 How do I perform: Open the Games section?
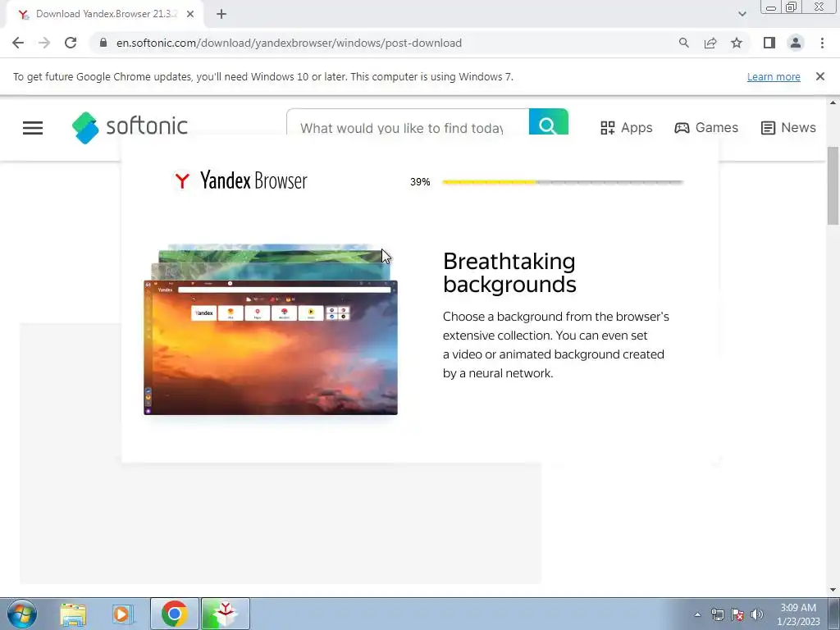tap(706, 127)
